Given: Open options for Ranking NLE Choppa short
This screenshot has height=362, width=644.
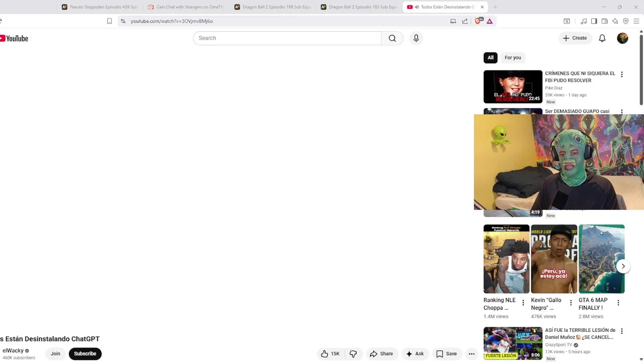Looking at the screenshot, I should click(523, 303).
